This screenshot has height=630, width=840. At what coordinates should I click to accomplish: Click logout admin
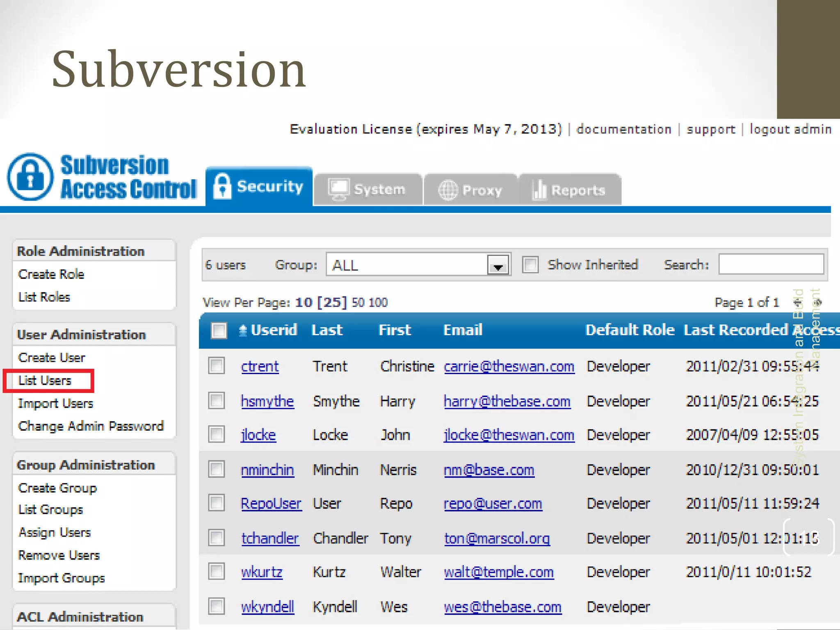791,129
